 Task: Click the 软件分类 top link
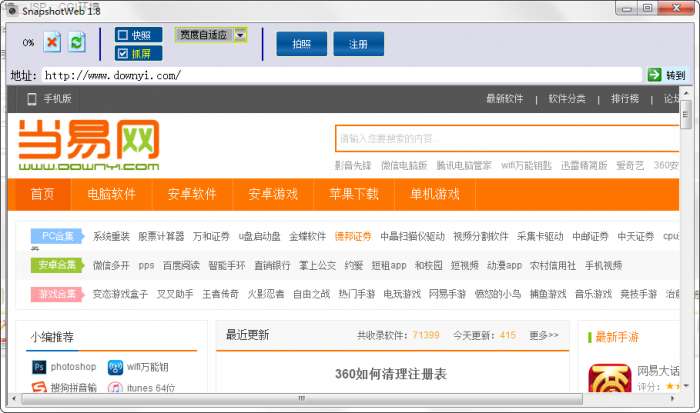click(x=567, y=99)
